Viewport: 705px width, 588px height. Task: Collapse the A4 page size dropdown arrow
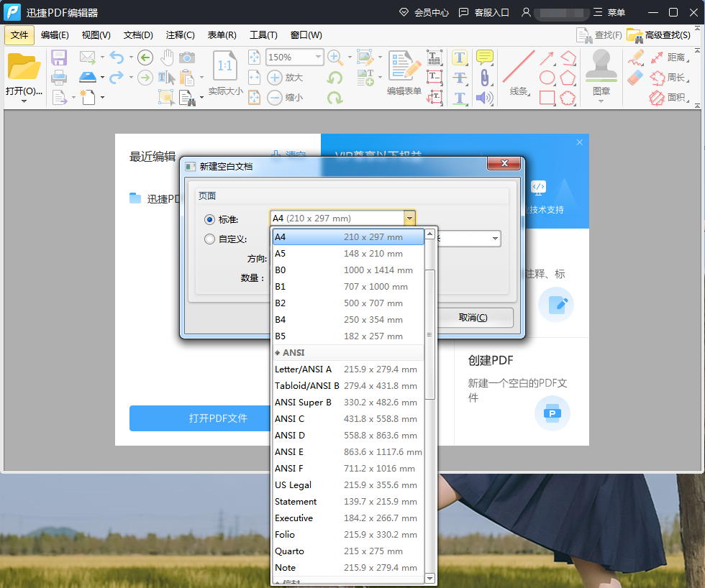pyautogui.click(x=409, y=219)
